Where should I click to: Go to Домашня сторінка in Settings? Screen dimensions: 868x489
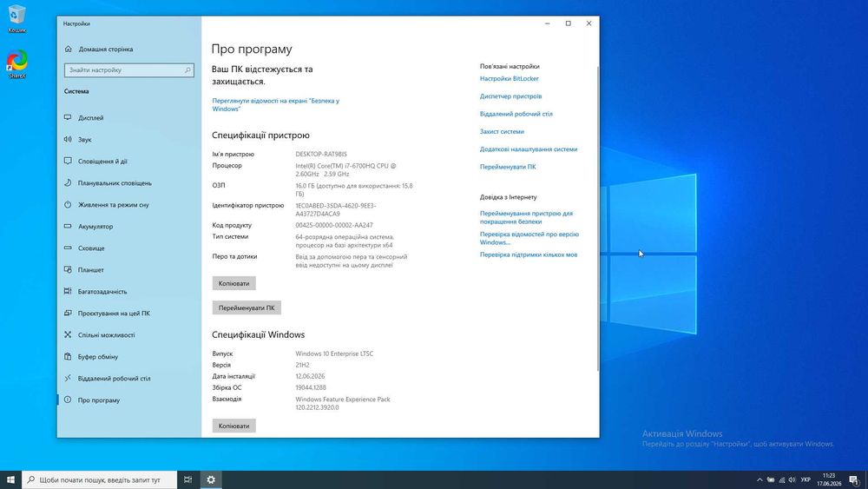[x=105, y=50]
